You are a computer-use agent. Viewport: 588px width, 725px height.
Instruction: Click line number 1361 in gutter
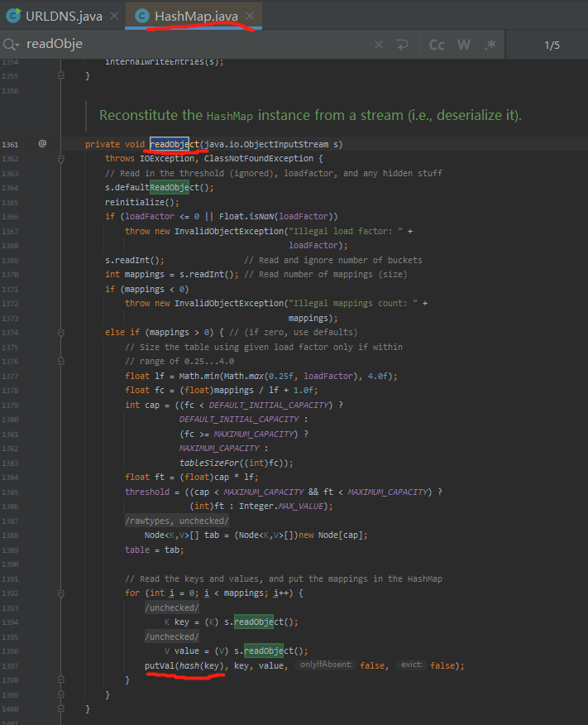click(10, 145)
